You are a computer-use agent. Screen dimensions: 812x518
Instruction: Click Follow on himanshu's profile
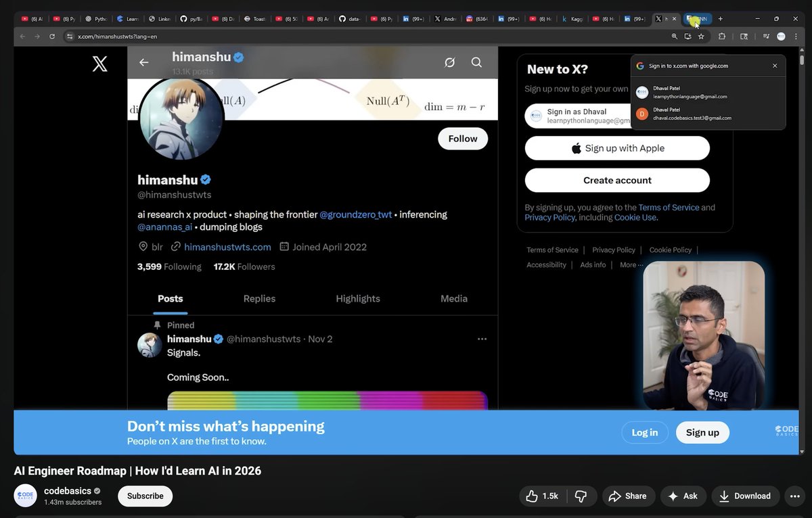(x=462, y=138)
